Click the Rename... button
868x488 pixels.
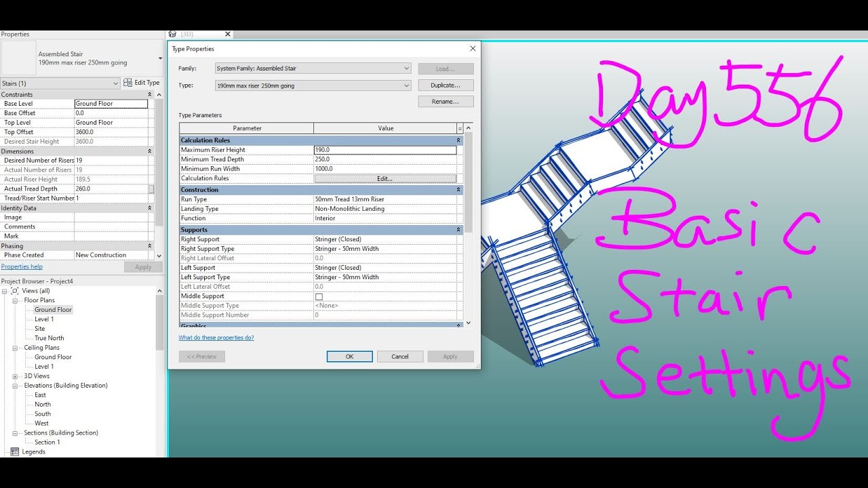pos(446,102)
